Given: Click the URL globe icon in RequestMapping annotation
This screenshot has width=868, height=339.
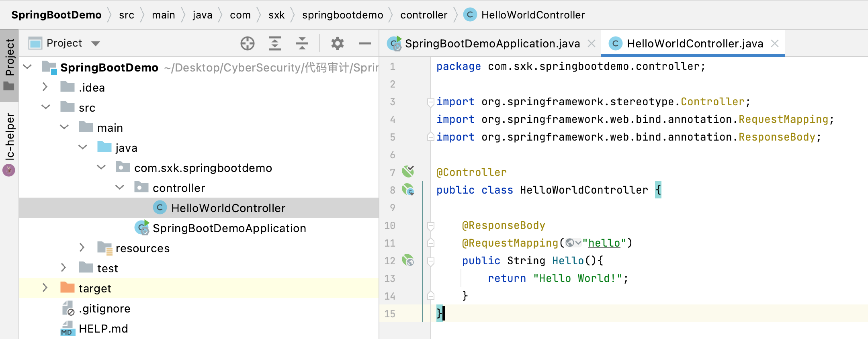Looking at the screenshot, I should click(x=570, y=243).
